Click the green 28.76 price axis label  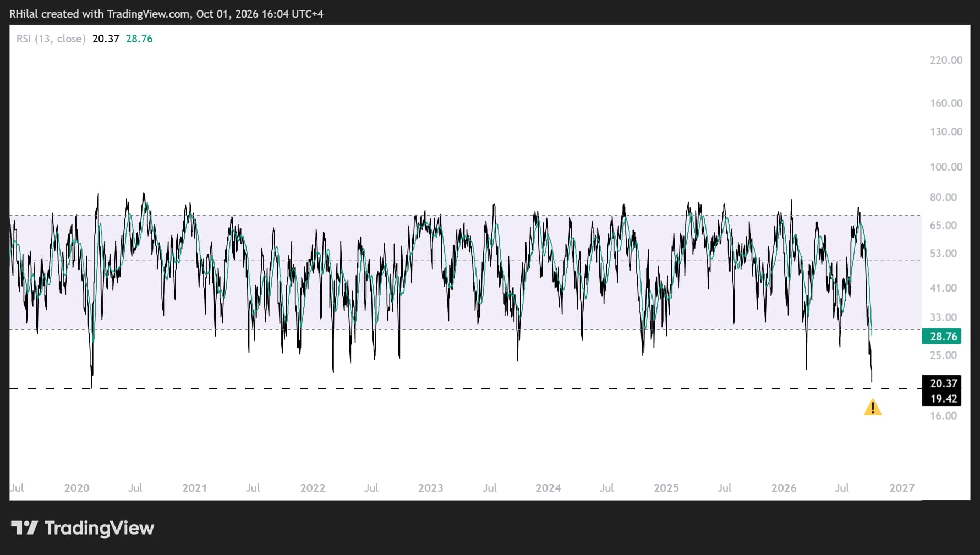942,336
